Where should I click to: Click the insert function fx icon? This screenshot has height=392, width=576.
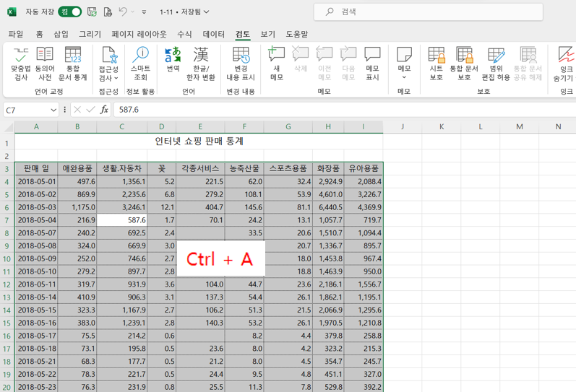(104, 110)
